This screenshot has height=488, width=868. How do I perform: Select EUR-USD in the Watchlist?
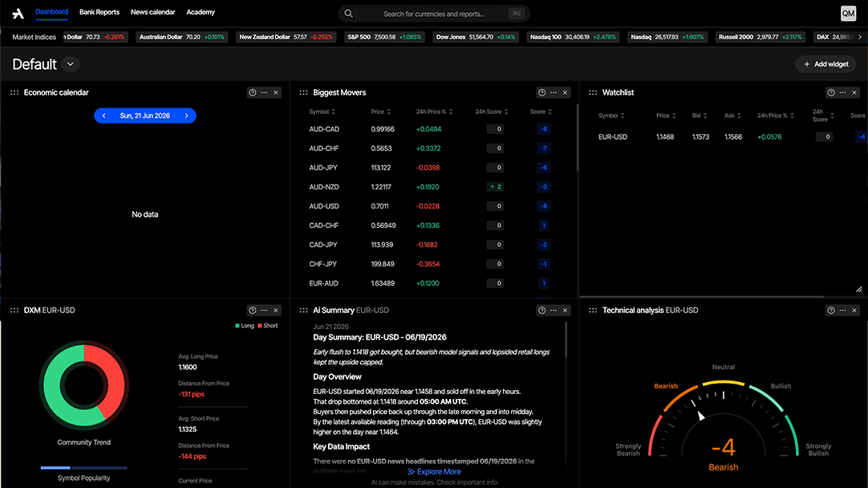click(613, 136)
